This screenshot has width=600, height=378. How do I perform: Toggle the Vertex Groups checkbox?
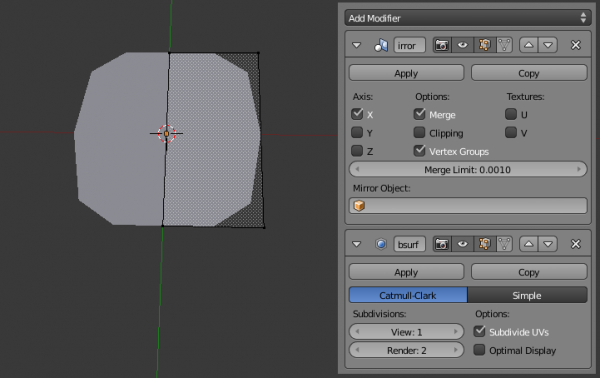(419, 151)
